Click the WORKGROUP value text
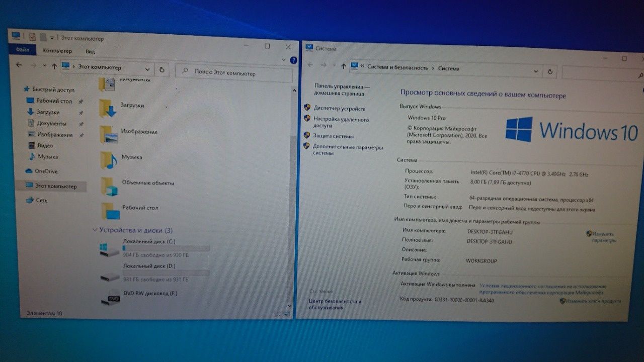Screen dimensions: 644x362 pyautogui.click(x=481, y=261)
